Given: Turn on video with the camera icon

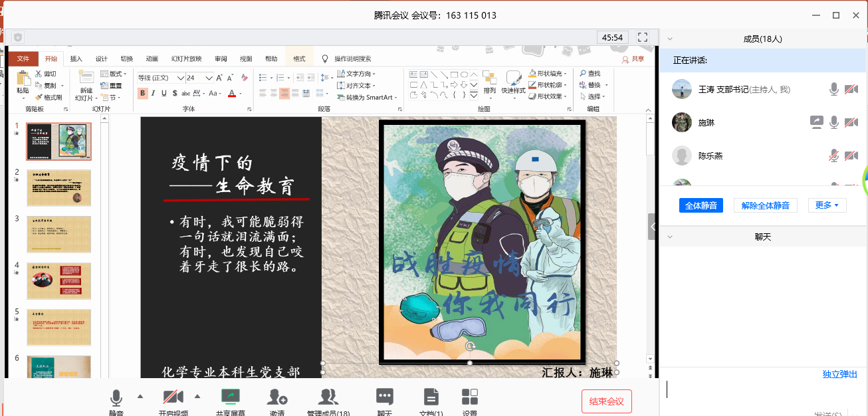Looking at the screenshot, I should [173, 397].
